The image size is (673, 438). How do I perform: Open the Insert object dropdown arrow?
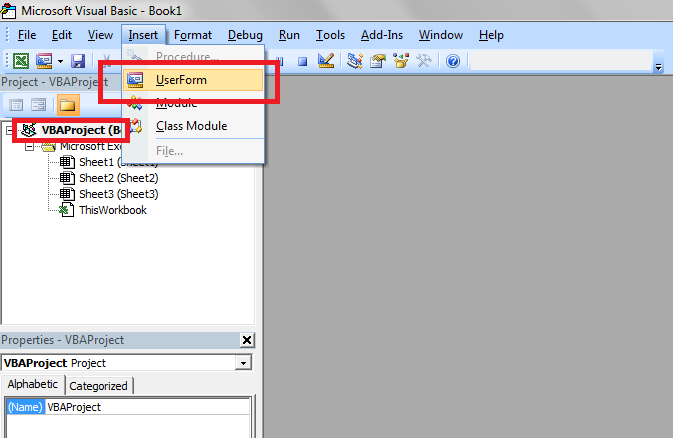coord(60,61)
